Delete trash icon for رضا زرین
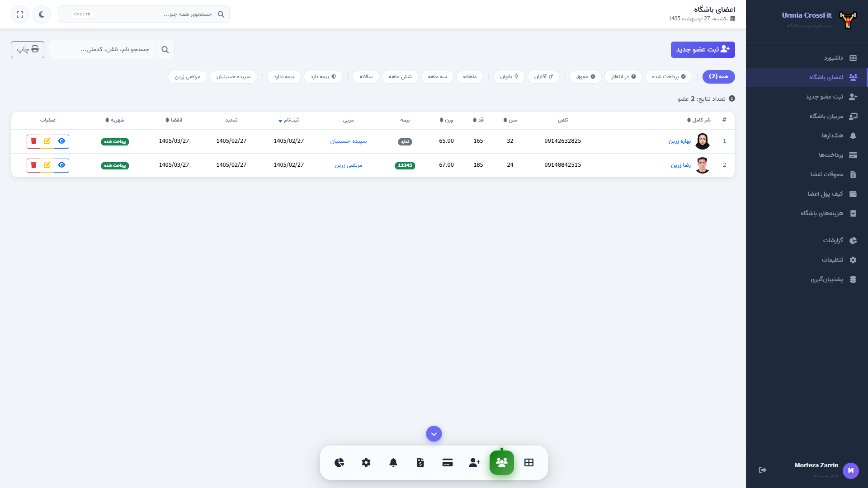 pyautogui.click(x=33, y=165)
